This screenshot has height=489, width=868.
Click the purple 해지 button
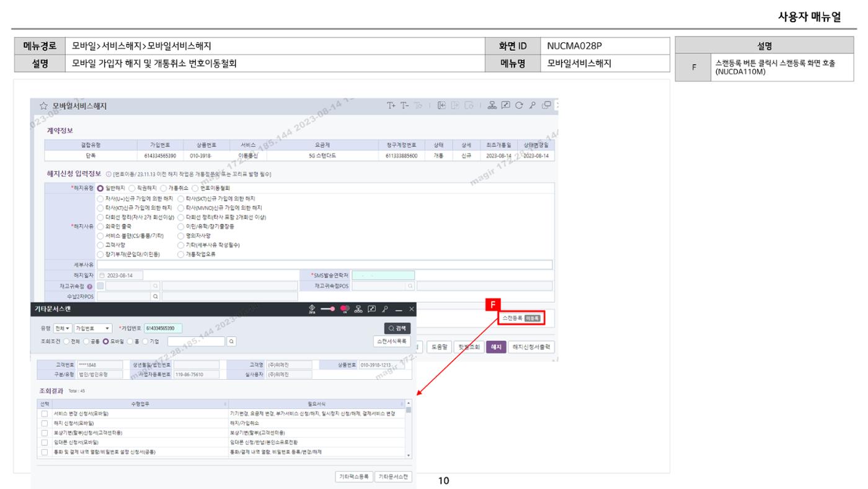pyautogui.click(x=496, y=347)
